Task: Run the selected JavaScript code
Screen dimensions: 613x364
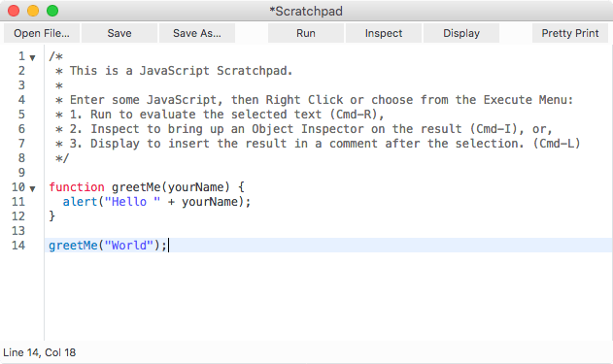Action: click(x=306, y=33)
